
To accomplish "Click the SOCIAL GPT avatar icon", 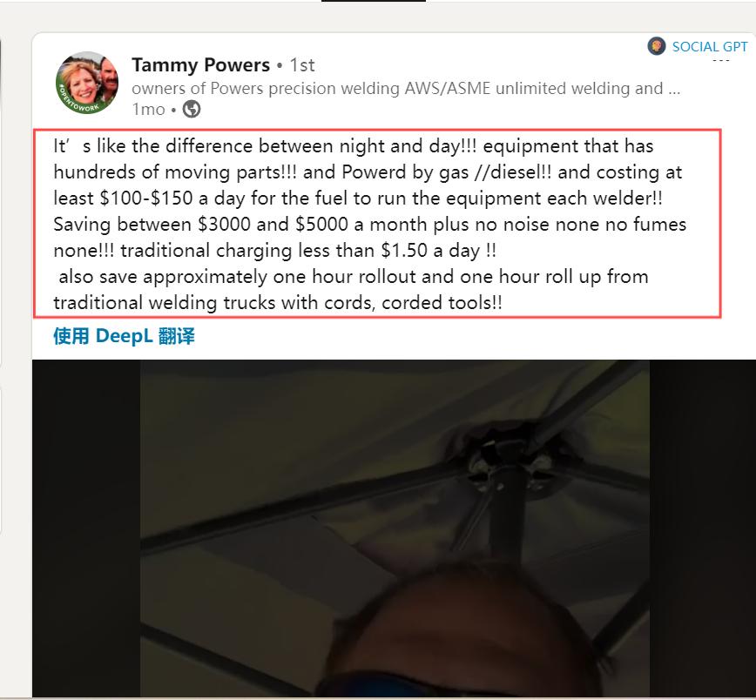I will [x=656, y=46].
